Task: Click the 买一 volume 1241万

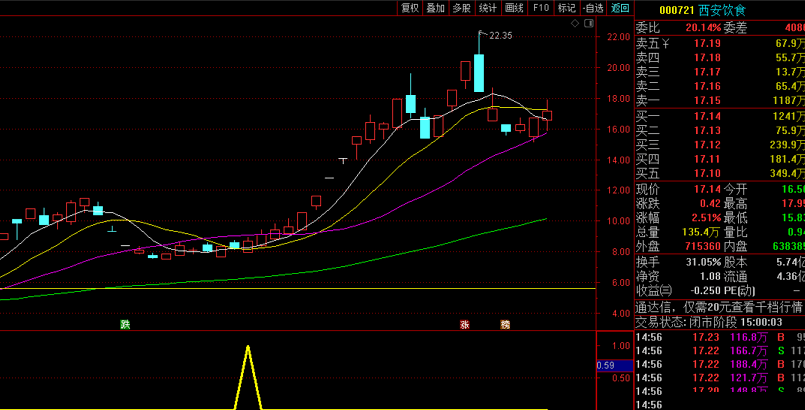Action: (789, 116)
